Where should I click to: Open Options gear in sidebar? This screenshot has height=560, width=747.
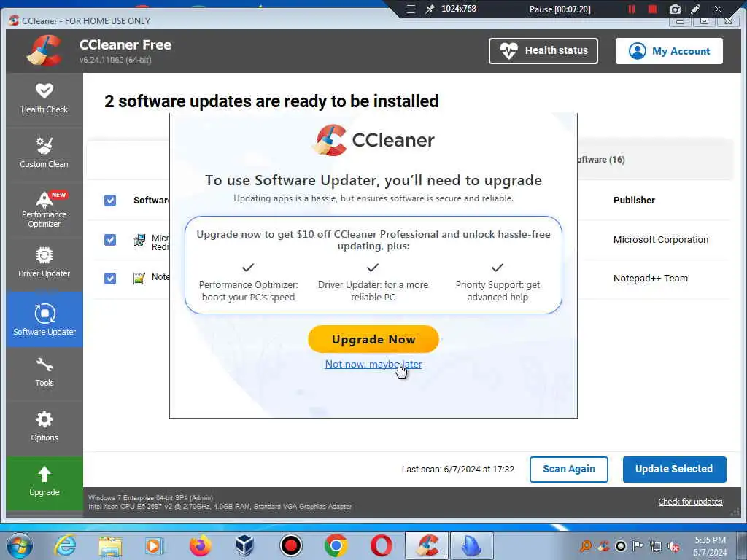pyautogui.click(x=44, y=427)
